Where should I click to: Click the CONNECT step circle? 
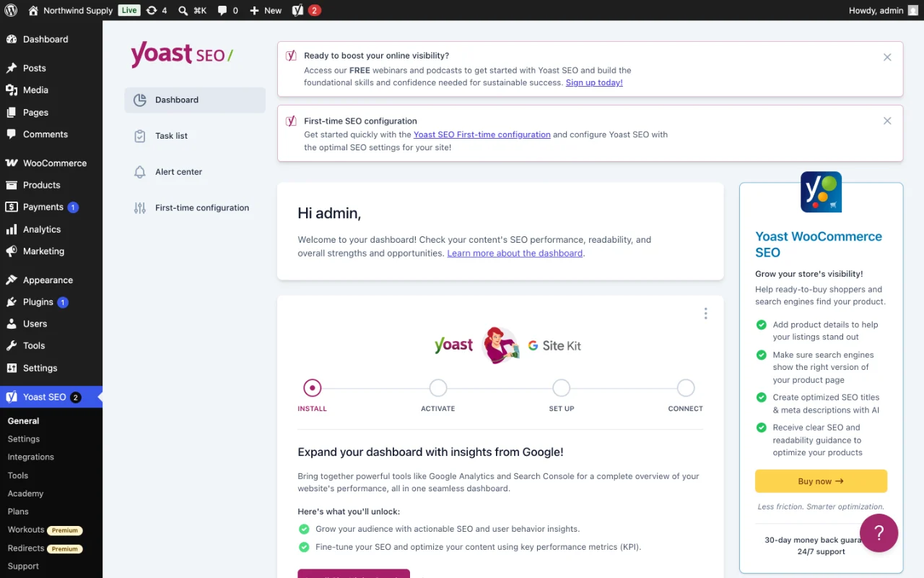(686, 388)
